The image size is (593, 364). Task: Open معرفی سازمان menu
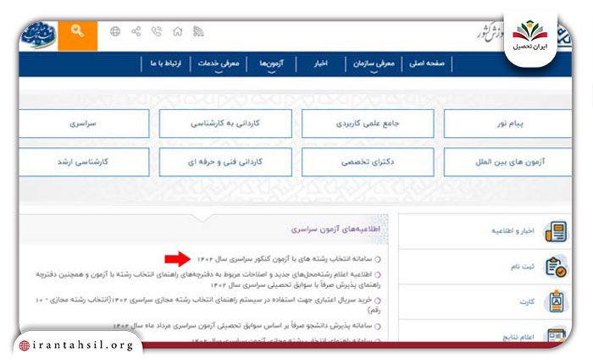pos(374,63)
